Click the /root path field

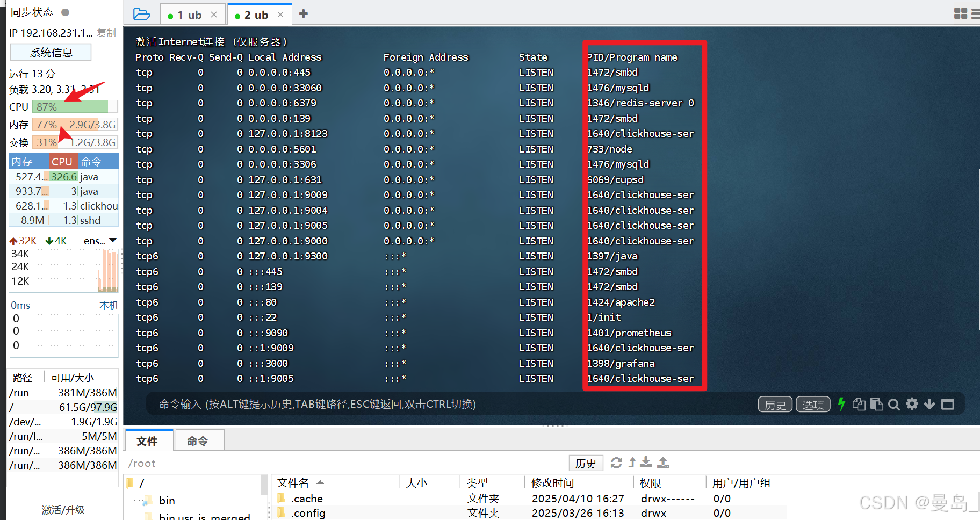(x=347, y=463)
